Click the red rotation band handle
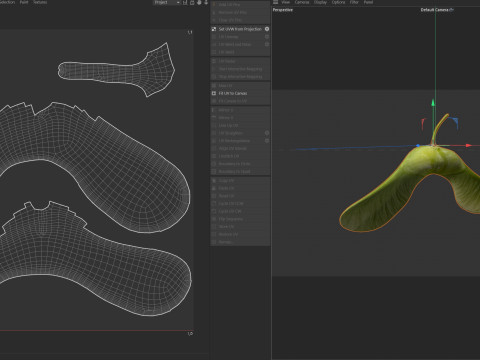480x360 pixels. [423, 124]
